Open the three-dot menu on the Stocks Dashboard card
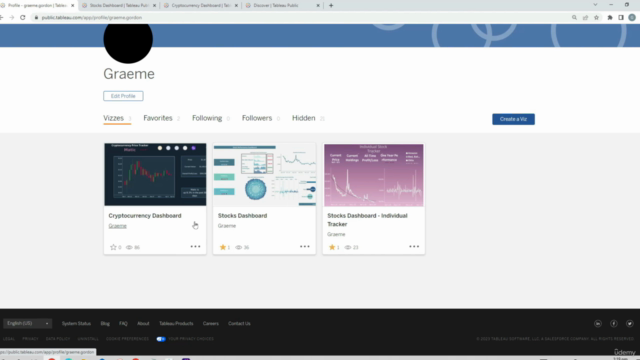 pos(305,247)
